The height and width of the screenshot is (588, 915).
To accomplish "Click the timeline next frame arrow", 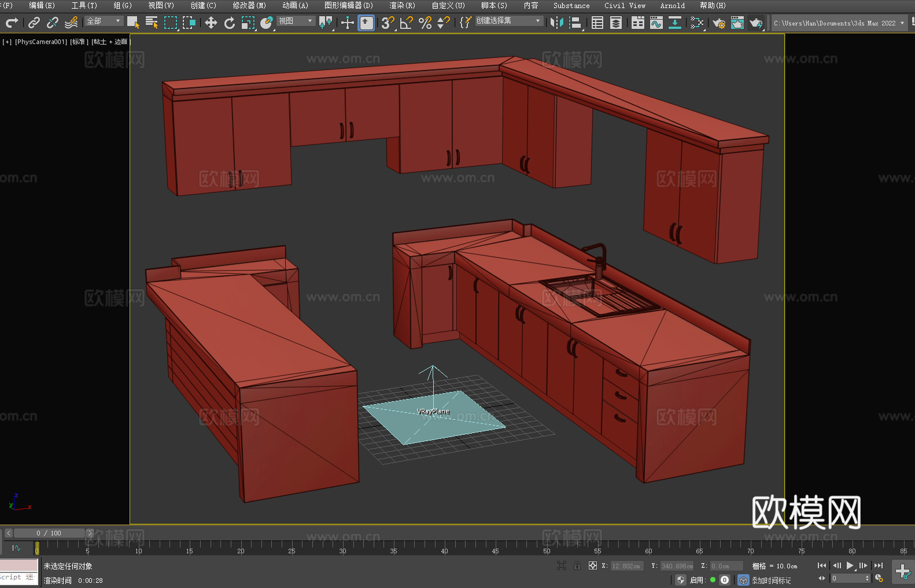I will pyautogui.click(x=90, y=533).
